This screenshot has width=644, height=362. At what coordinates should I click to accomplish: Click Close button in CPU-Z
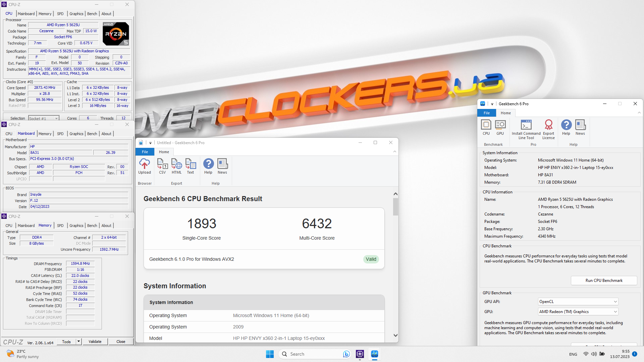point(121,342)
